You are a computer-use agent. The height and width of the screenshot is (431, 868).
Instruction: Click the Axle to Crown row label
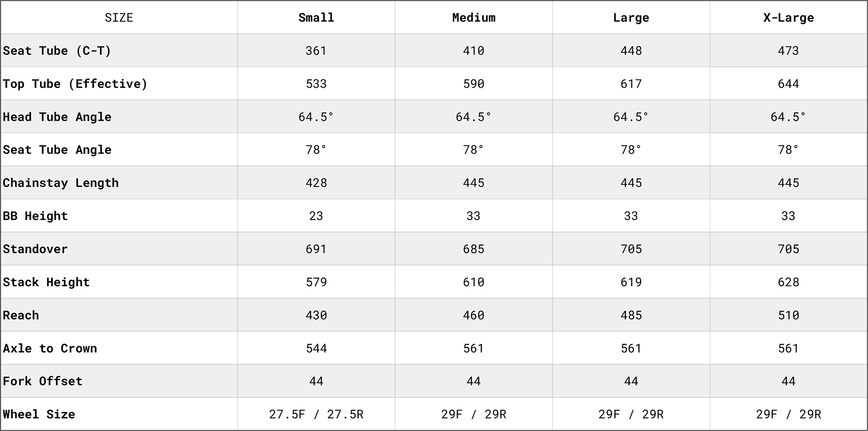tap(50, 348)
